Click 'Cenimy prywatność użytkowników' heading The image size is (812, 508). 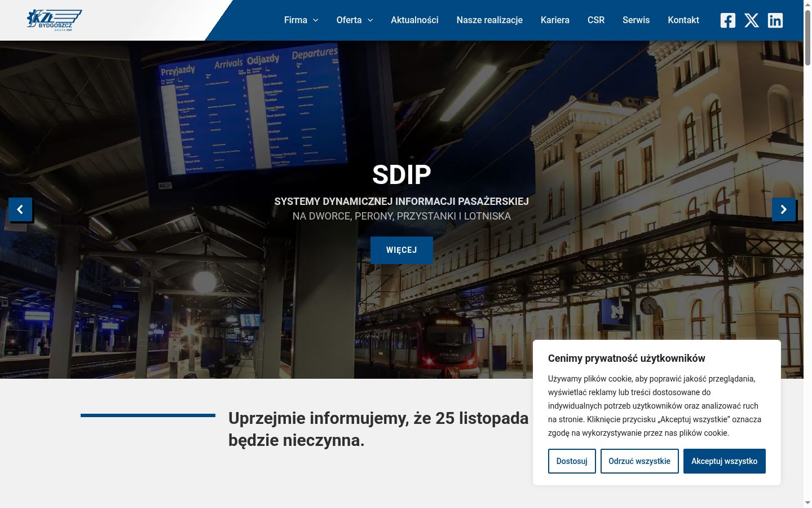(626, 358)
